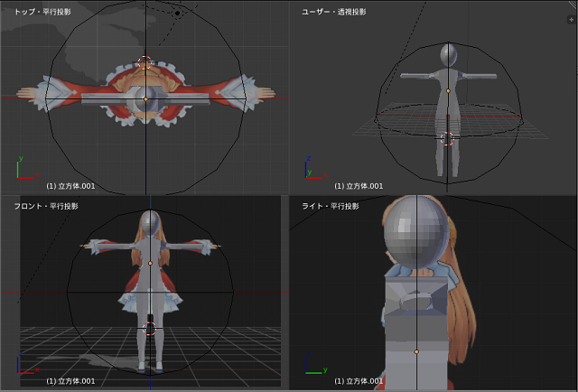
Task: Select the gray sphere head in perspective view
Action: click(449, 55)
